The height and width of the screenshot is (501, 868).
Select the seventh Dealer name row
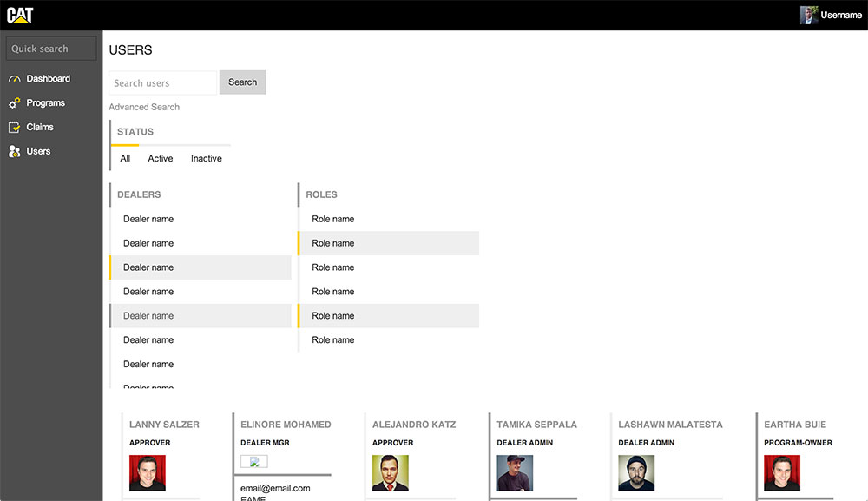click(201, 365)
